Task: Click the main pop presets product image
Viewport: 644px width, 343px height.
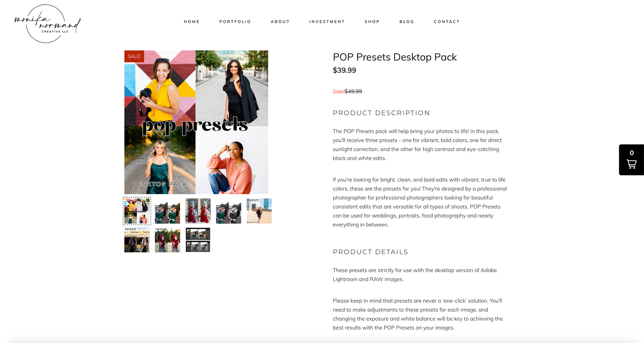Action: pos(196,122)
